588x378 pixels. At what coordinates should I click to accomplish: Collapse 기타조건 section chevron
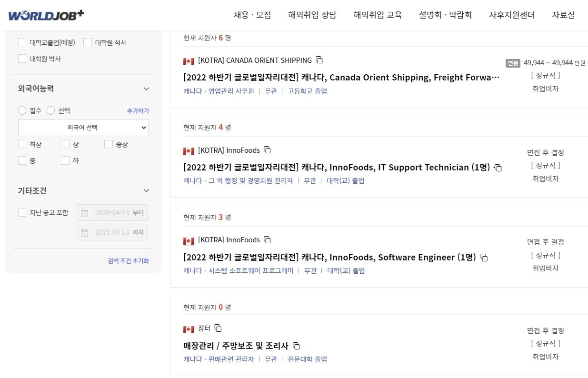click(146, 191)
